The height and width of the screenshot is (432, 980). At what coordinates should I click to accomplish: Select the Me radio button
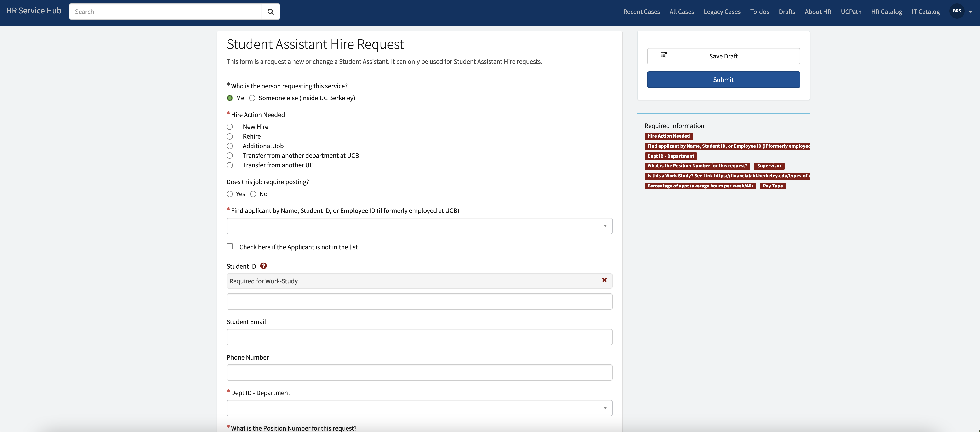point(230,98)
